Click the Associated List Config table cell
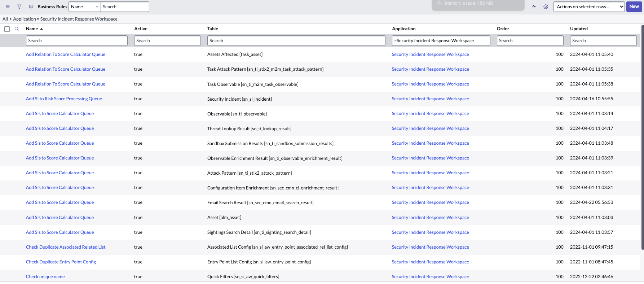Image resolution: width=644 pixels, height=284 pixels. coord(278,247)
